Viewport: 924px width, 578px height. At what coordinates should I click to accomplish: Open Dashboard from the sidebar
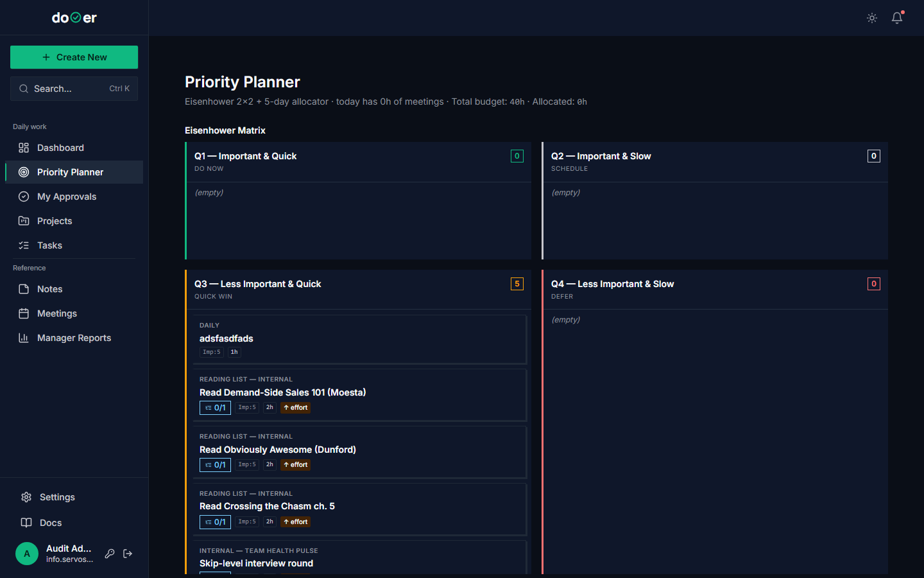pos(74,148)
